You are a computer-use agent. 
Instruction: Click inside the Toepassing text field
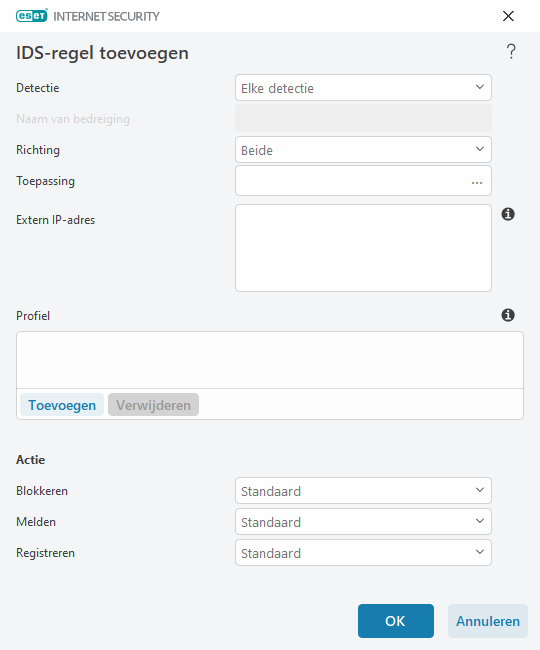[352, 181]
